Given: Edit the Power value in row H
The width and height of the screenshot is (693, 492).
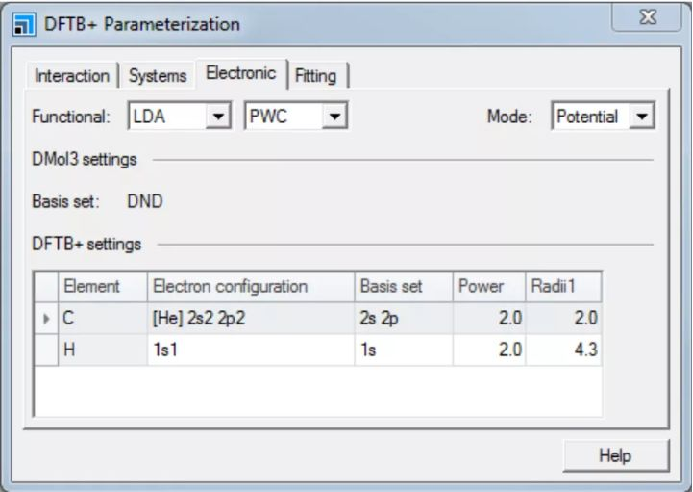Looking at the screenshot, I should (489, 350).
